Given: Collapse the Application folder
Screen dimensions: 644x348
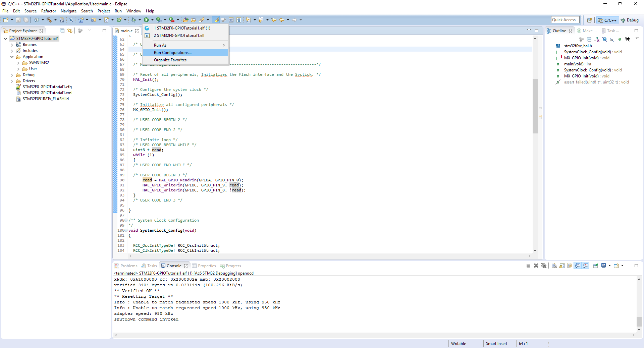Looking at the screenshot, I should click(12, 57).
